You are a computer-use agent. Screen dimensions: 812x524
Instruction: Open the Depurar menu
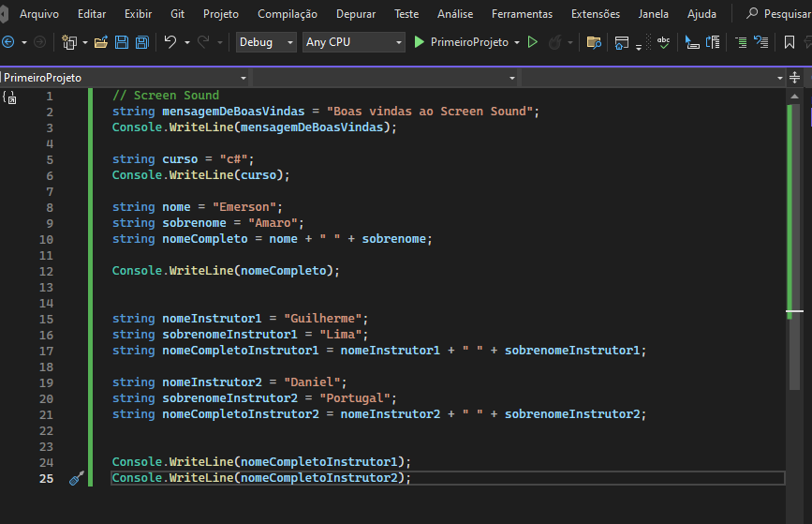[x=356, y=14]
